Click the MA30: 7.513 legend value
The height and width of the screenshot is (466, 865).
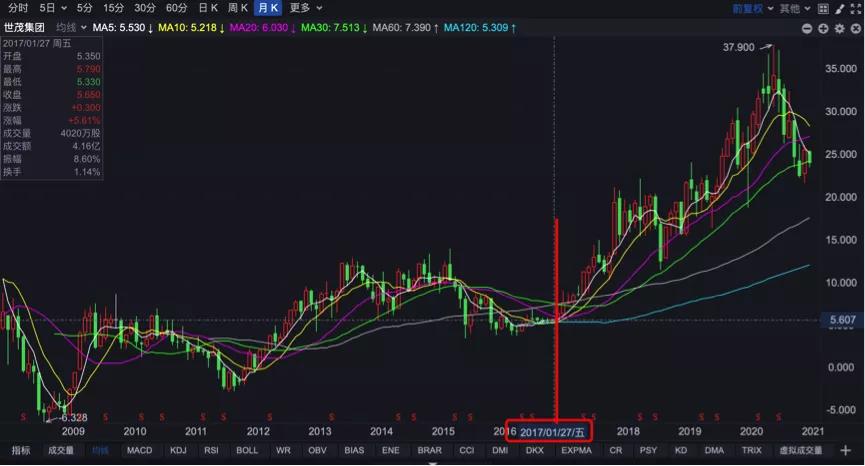(330, 28)
